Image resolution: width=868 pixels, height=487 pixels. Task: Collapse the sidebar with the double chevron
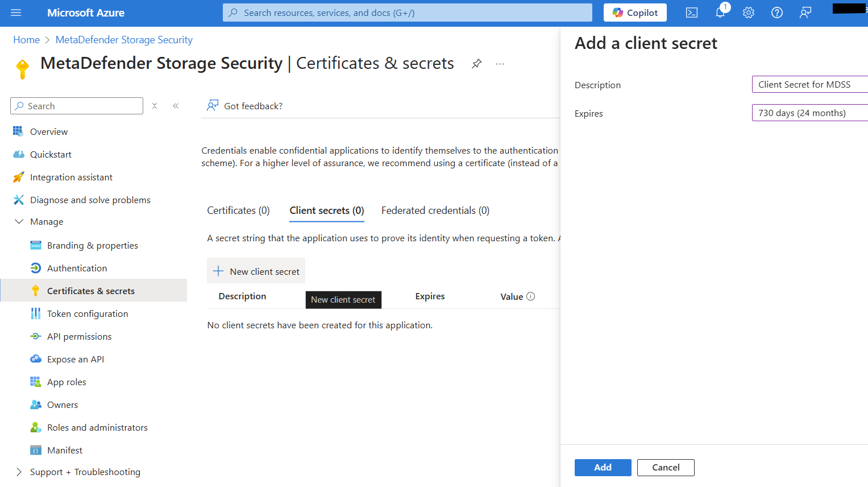176,106
